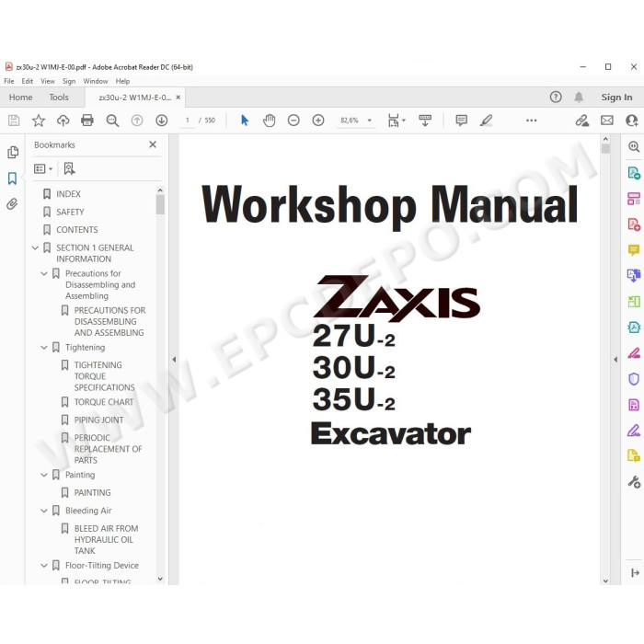
Task: Select the highlighter pen tool
Action: tap(487, 121)
